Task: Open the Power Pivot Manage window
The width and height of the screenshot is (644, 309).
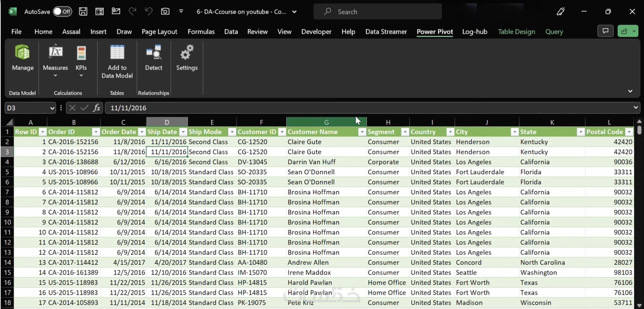Action: (x=23, y=53)
